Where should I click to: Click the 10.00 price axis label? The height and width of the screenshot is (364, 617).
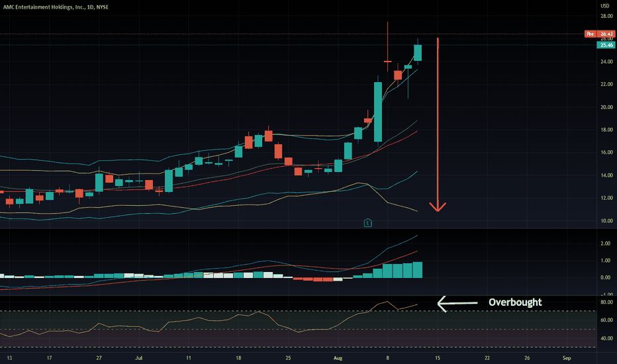pyautogui.click(x=606, y=221)
